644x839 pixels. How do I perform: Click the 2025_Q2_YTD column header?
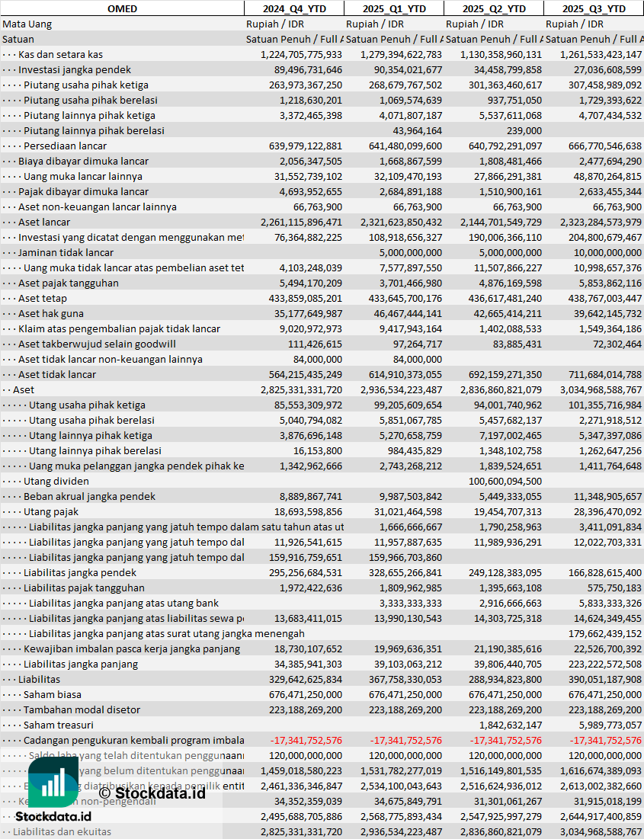click(493, 8)
